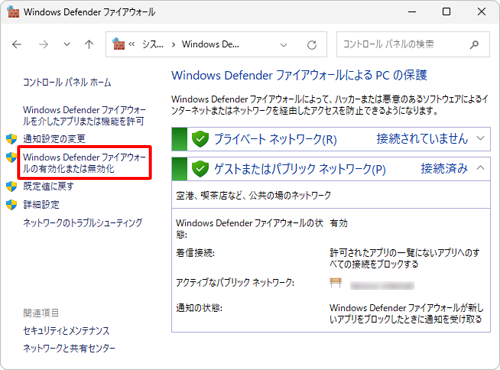
Task: Minimize the firewall window
Action: coord(412,12)
